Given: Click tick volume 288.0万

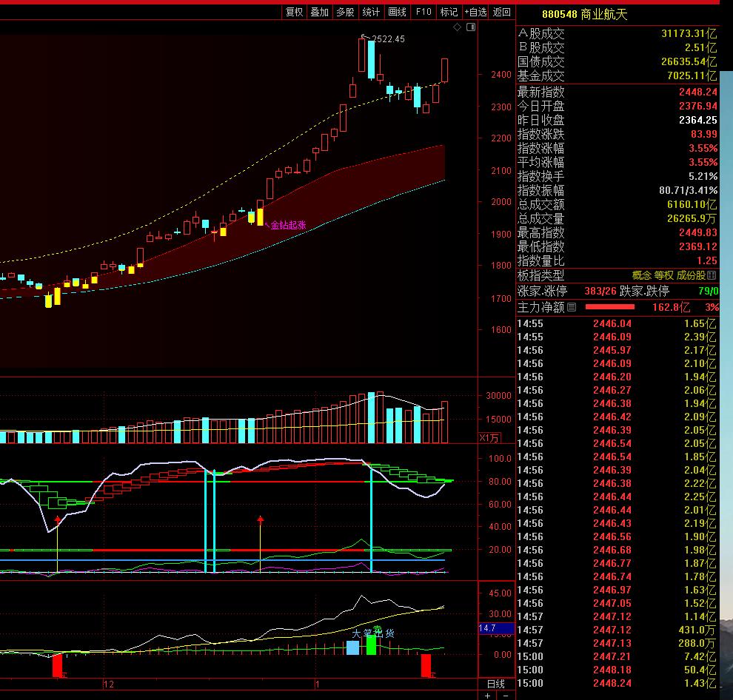Looking at the screenshot, I should pos(697,643).
